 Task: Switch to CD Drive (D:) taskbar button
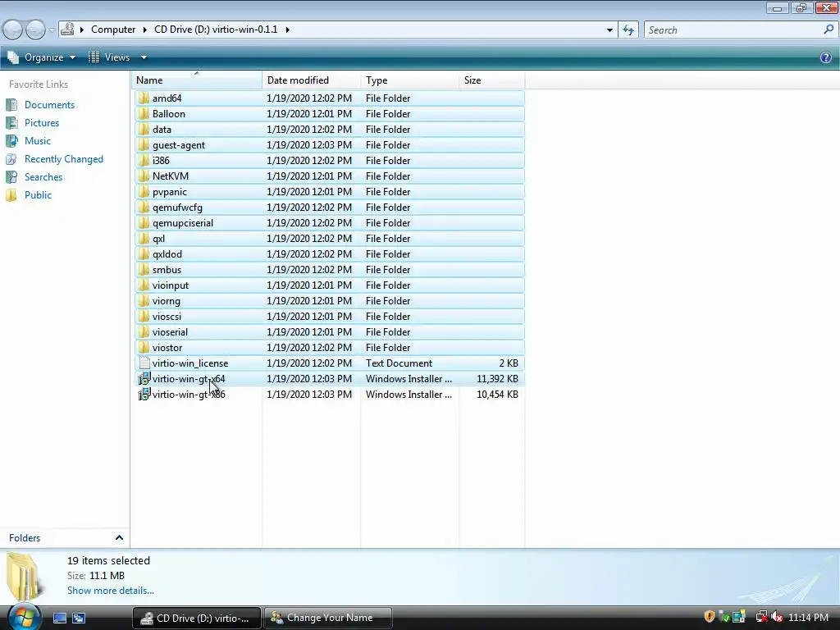pos(197,618)
